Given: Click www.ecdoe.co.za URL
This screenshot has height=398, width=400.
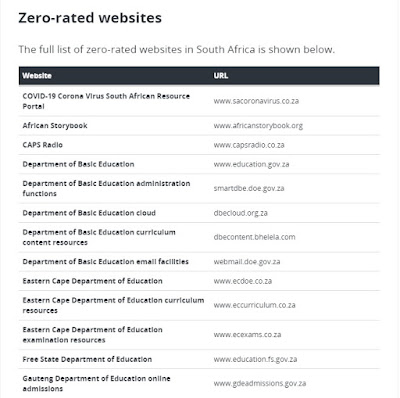Looking at the screenshot, I should pyautogui.click(x=243, y=281).
